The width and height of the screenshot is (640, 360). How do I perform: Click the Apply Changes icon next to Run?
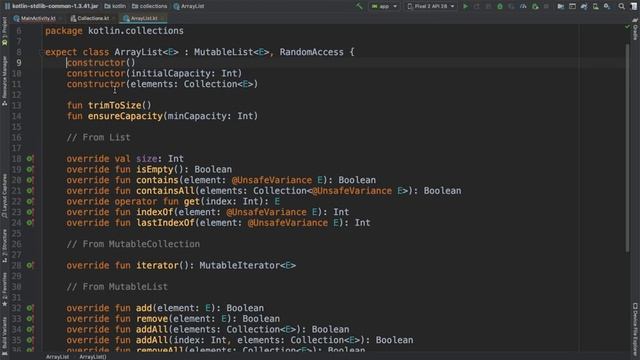[477, 6]
